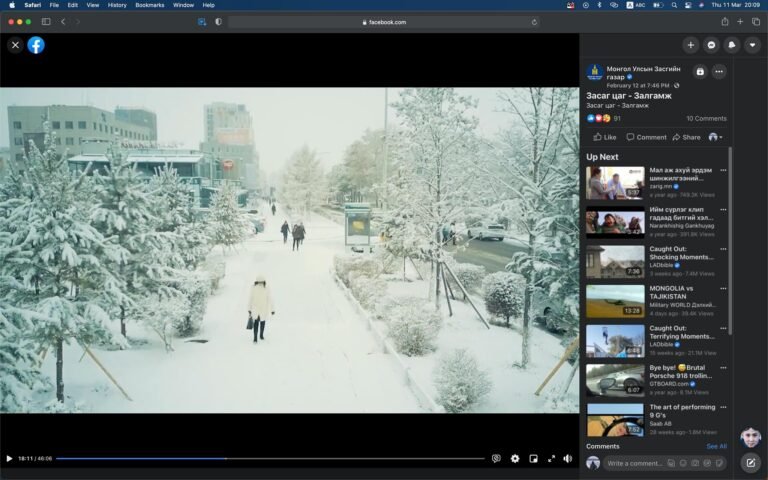The height and width of the screenshot is (480, 768).
Task: Open the Bookmarks menu in menu bar
Action: pyautogui.click(x=149, y=5)
